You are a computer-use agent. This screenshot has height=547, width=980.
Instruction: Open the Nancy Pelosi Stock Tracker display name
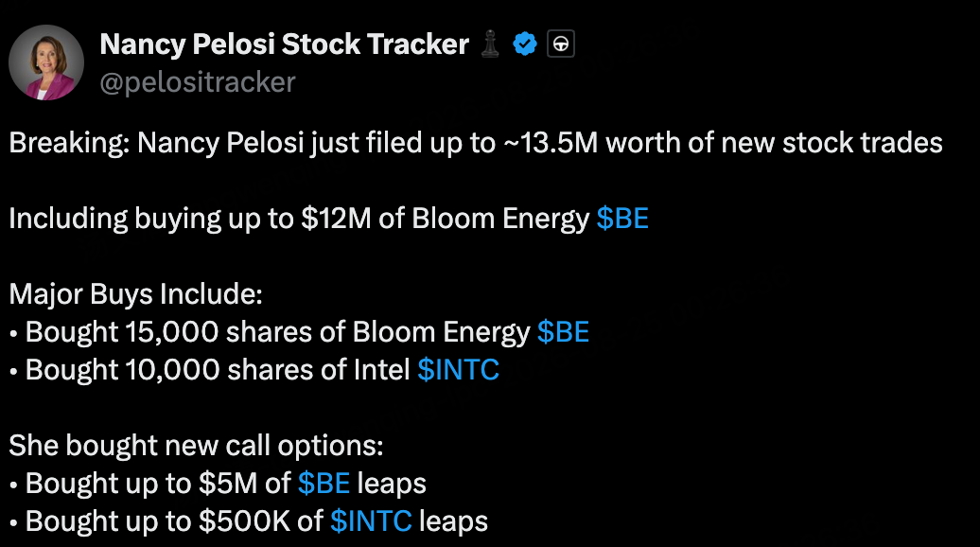click(x=285, y=44)
